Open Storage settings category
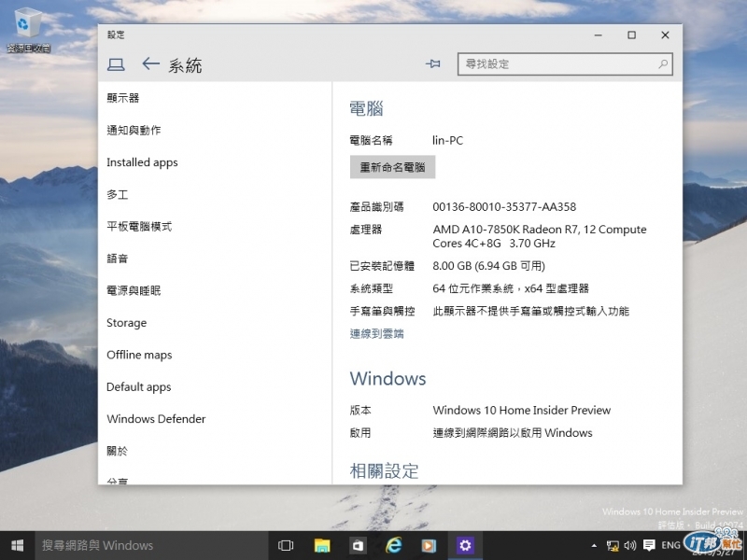 [126, 323]
